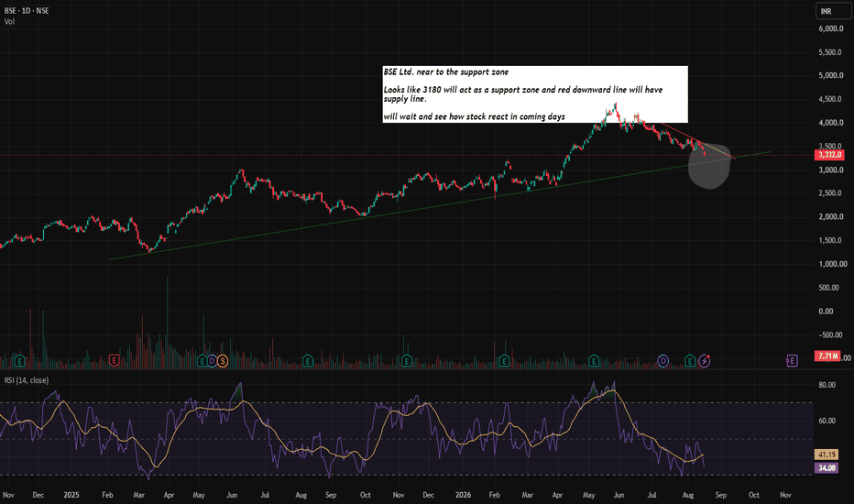Open the dividend D marker near July 2026
Image resolution: width=854 pixels, height=504 pixels.
[662, 361]
